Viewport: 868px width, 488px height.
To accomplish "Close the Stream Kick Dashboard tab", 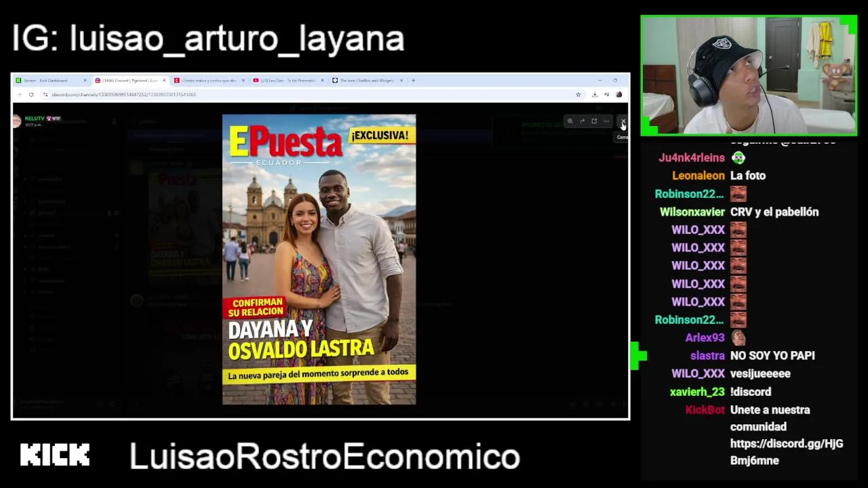I will pyautogui.click(x=85, y=80).
